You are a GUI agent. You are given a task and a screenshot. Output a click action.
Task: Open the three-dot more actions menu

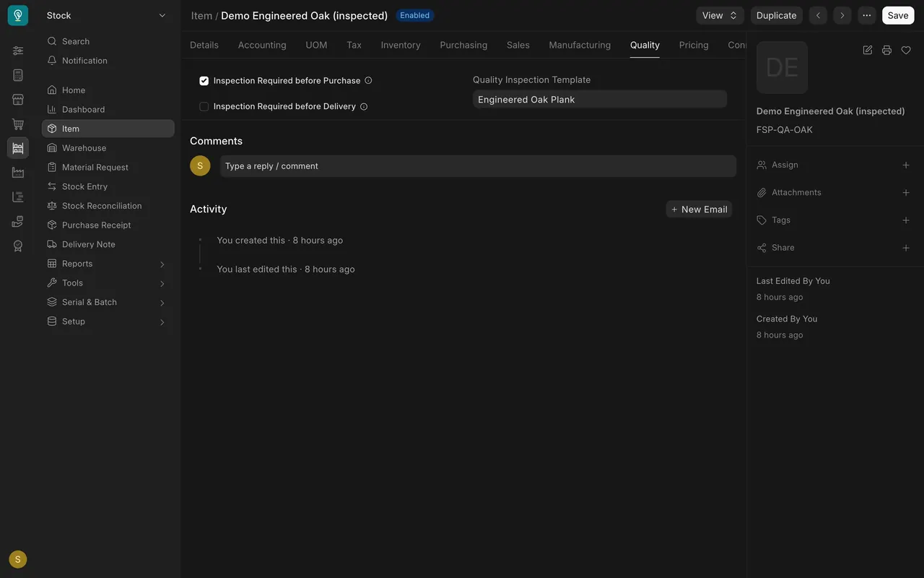(x=866, y=15)
